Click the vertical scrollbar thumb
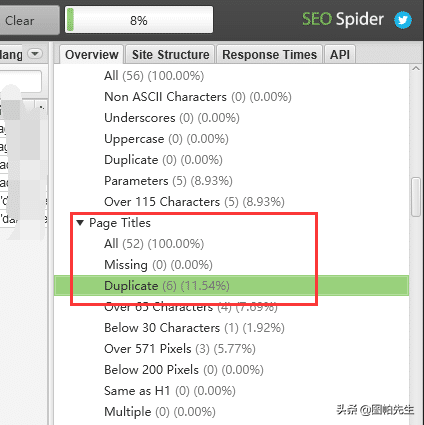 (x=416, y=197)
